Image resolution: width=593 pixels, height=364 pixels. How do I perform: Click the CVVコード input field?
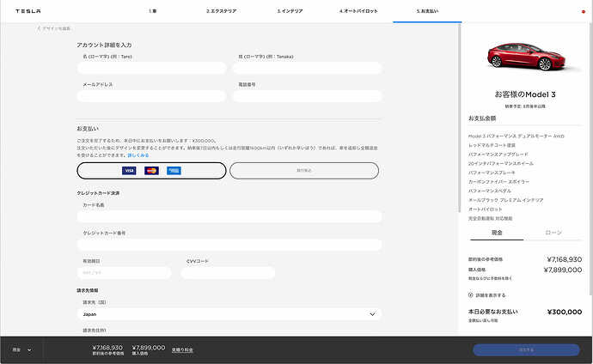point(228,273)
